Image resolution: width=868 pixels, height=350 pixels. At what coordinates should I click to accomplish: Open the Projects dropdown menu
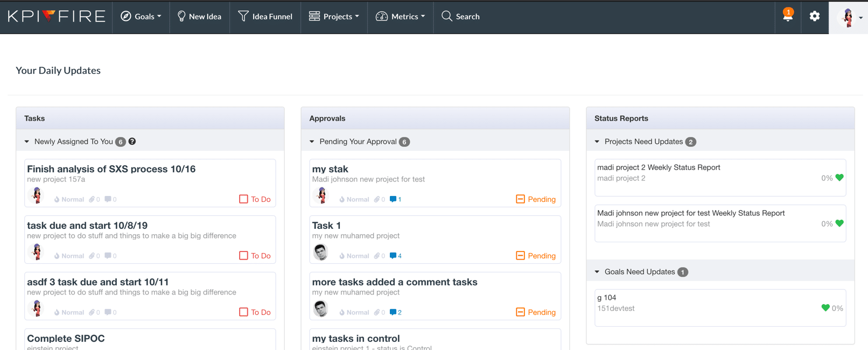[x=334, y=17]
